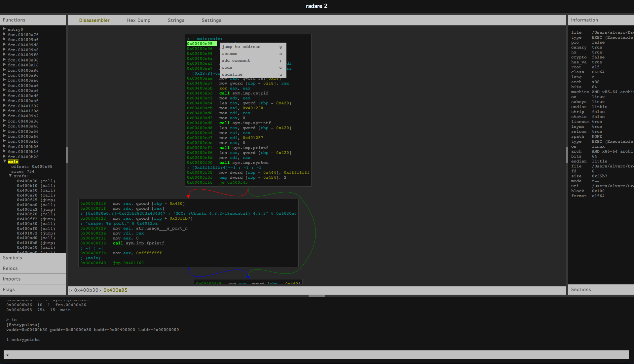
Task: Choose 'undefine' in context menu
Action: click(253, 74)
